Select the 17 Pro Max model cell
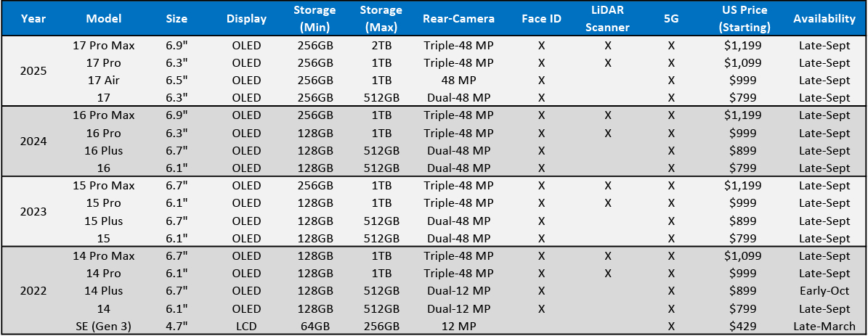The height and width of the screenshot is (336, 868). coord(103,45)
